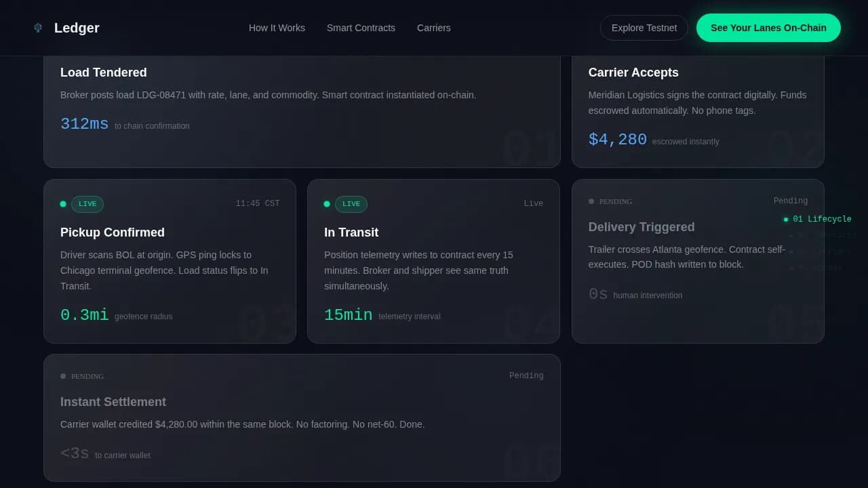Toggle the LIVE badge on In Transit card

tap(351, 203)
